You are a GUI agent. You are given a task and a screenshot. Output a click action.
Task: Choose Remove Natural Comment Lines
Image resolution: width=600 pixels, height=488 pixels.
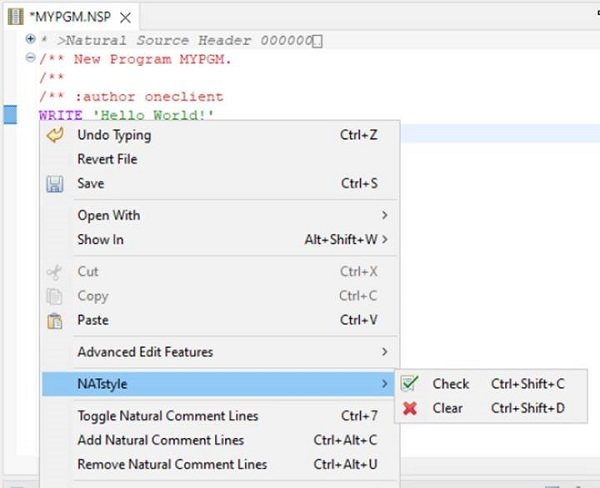(x=219, y=464)
